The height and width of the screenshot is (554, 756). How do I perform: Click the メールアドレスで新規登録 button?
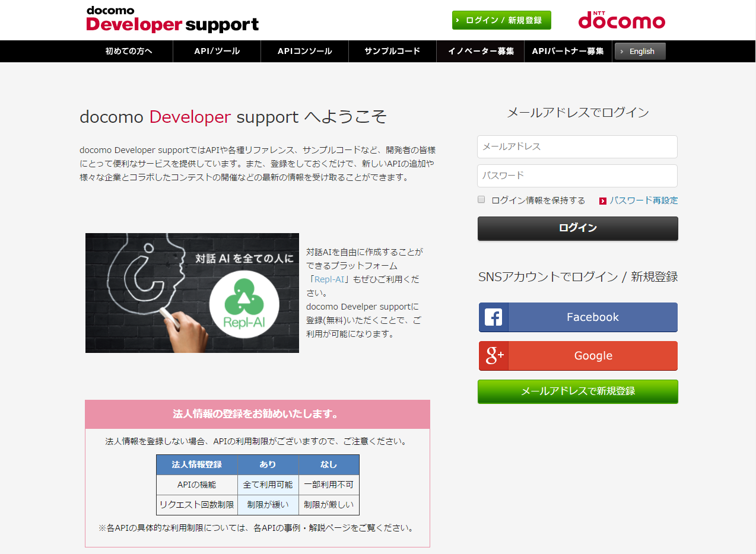pos(578,391)
